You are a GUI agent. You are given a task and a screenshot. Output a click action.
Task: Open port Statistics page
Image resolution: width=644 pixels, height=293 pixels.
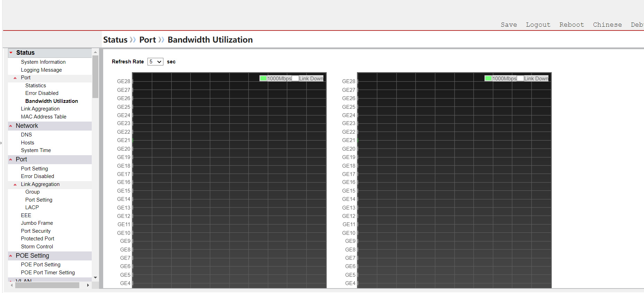coord(35,86)
